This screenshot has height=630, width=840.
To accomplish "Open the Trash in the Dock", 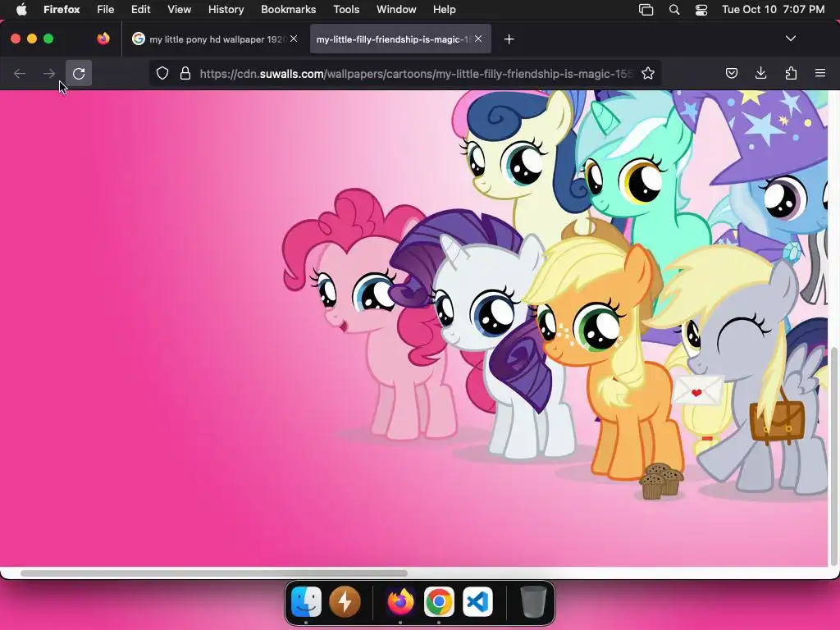I will (x=533, y=601).
